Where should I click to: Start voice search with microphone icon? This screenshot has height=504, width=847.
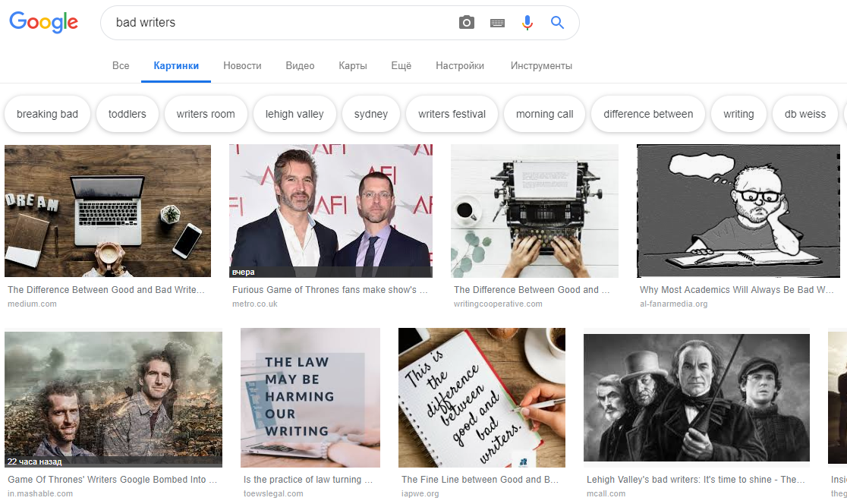pyautogui.click(x=527, y=23)
